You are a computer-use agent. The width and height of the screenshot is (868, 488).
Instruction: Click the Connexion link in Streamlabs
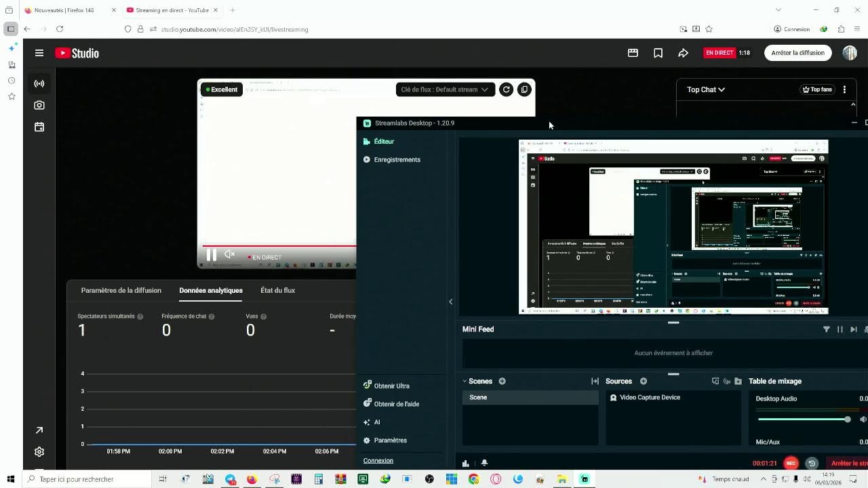(378, 461)
